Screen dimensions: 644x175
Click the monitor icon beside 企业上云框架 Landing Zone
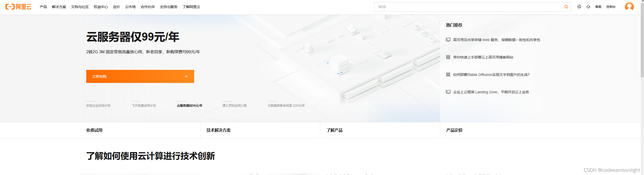click(448, 92)
